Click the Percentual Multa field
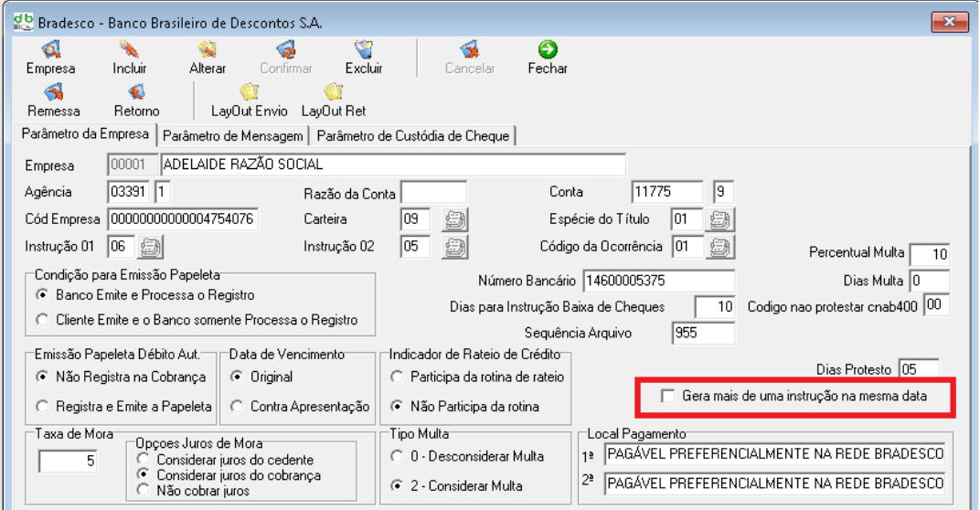 coord(930,254)
